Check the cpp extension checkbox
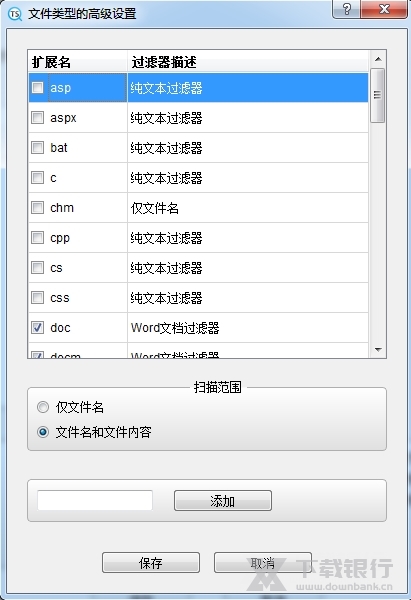The image size is (411, 600). point(38,238)
